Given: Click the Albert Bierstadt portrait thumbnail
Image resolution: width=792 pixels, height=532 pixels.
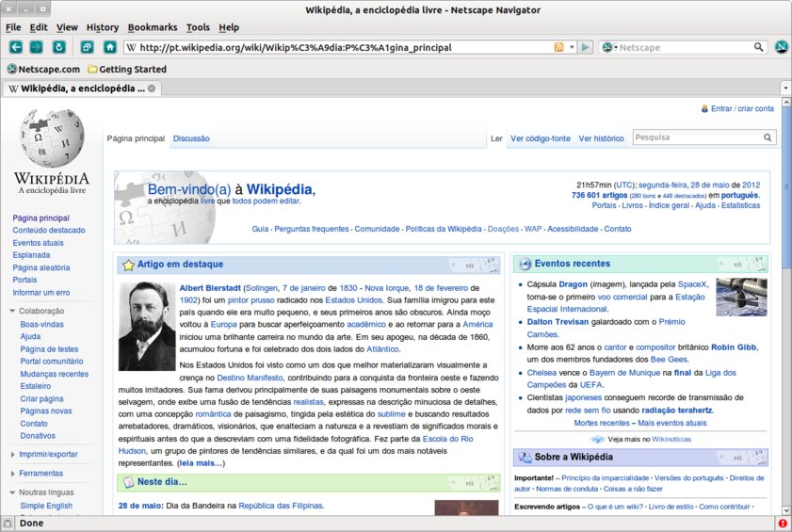Looking at the screenshot, I should coord(147,327).
